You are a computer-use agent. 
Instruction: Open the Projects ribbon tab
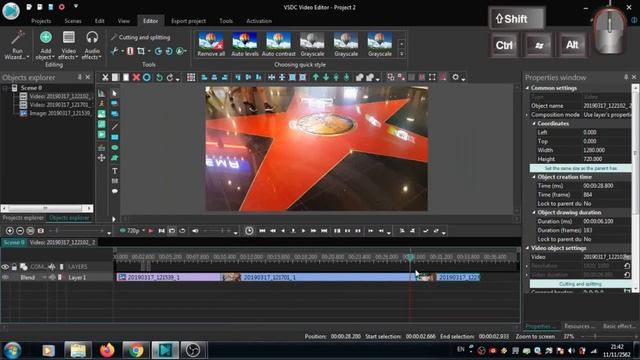click(41, 21)
